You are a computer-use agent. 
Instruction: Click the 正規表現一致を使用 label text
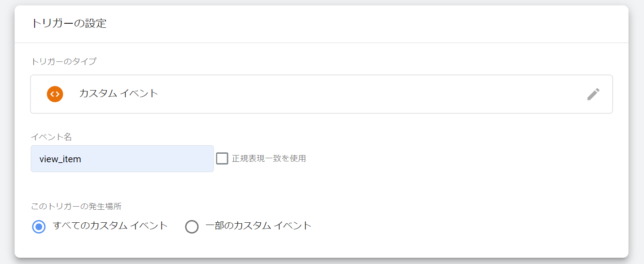(269, 159)
